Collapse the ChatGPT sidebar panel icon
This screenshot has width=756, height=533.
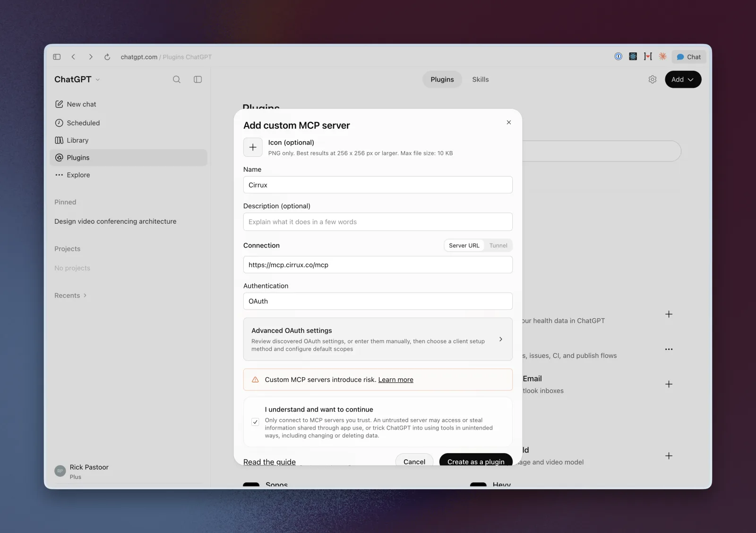[198, 79]
